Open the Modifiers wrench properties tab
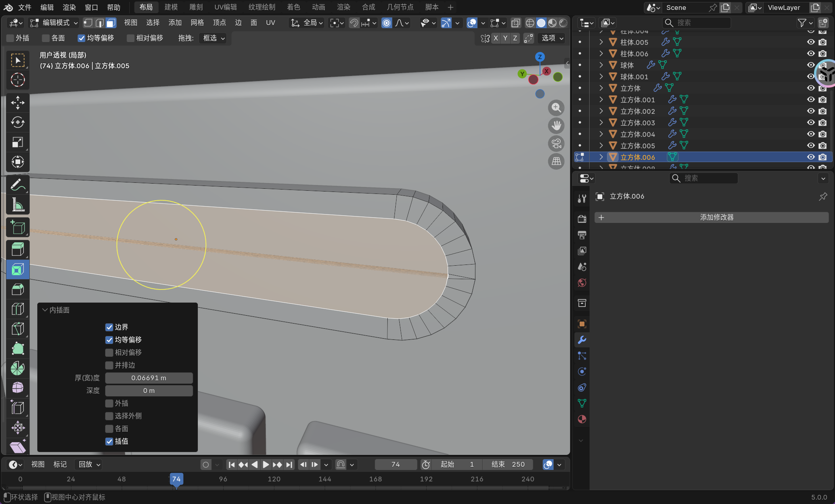The height and width of the screenshot is (504, 835). pos(582,340)
